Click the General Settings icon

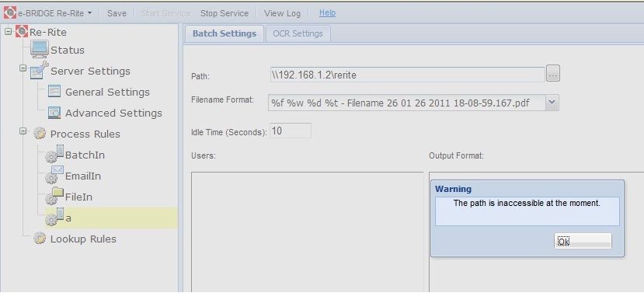(54, 91)
